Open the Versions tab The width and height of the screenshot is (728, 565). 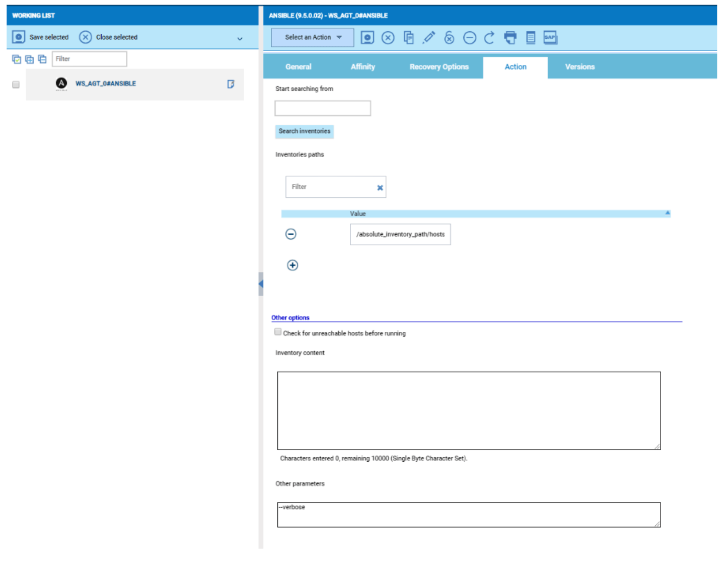coord(579,67)
